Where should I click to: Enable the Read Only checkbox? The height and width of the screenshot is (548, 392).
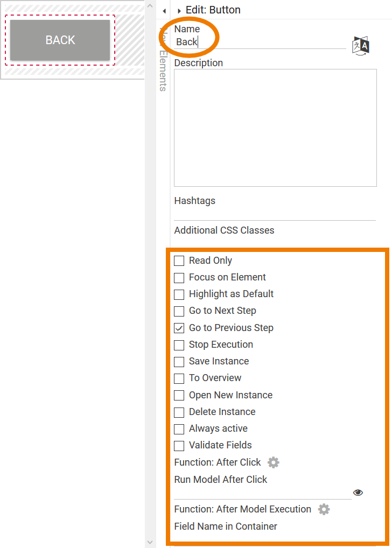coord(179,261)
